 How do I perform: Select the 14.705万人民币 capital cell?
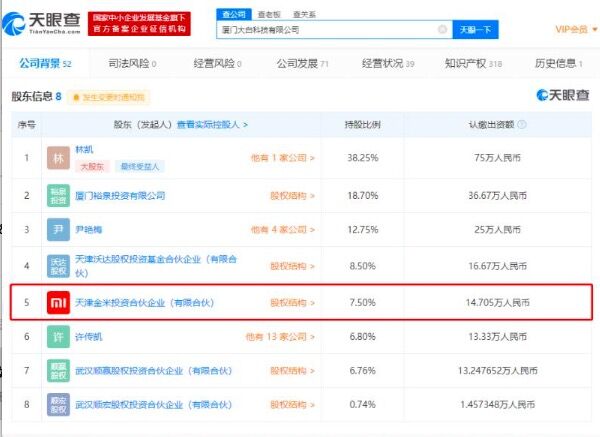point(497,303)
